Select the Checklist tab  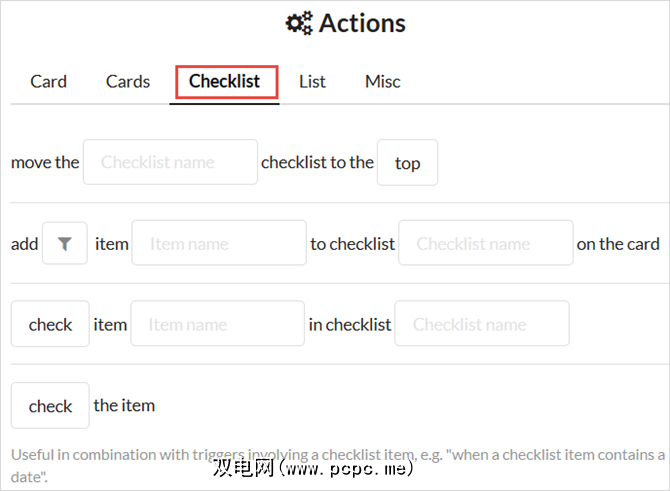224,81
